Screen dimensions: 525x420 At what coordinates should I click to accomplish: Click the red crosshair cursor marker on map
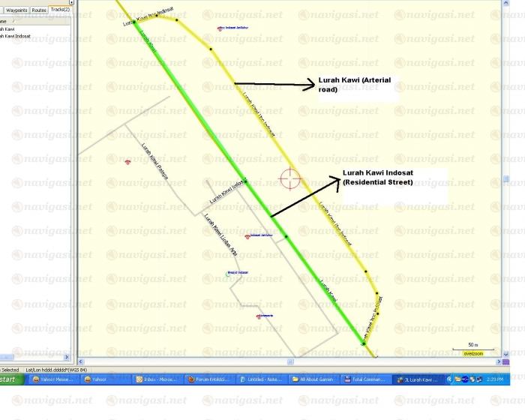tap(290, 178)
